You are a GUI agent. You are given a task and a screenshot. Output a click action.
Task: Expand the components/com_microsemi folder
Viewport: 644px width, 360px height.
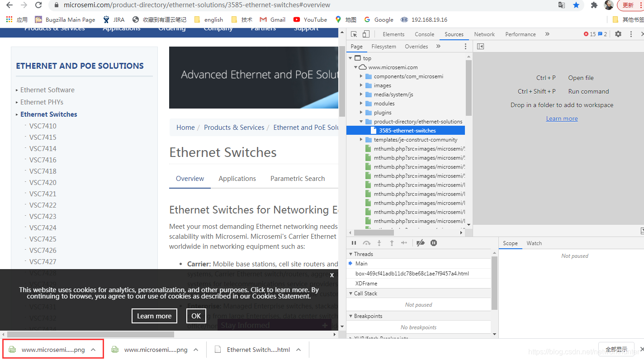(x=361, y=76)
